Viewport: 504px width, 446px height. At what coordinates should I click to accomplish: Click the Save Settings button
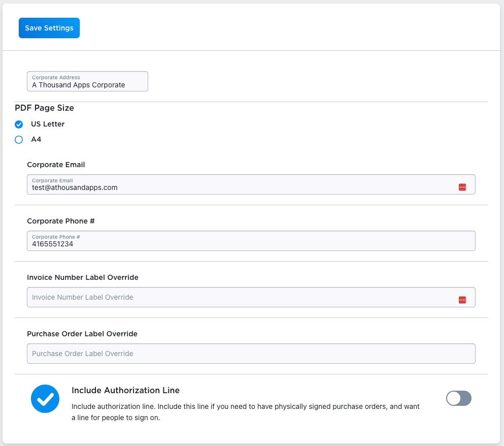point(49,28)
